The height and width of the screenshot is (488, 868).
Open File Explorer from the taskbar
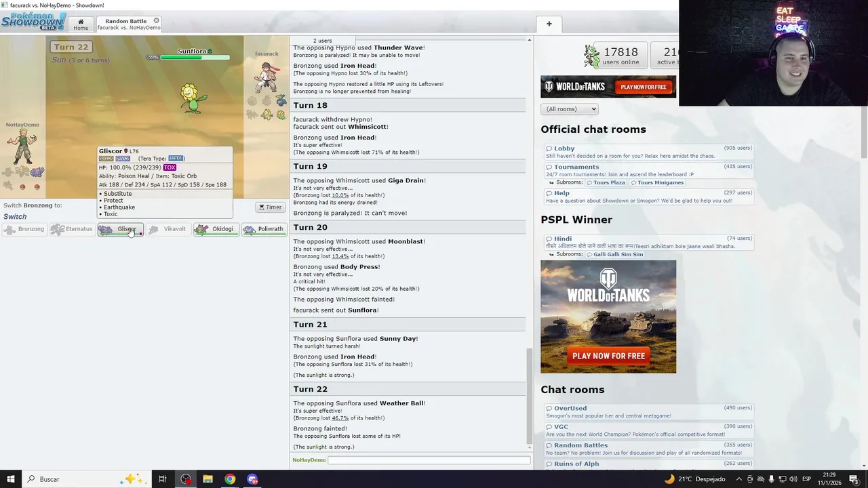208,479
